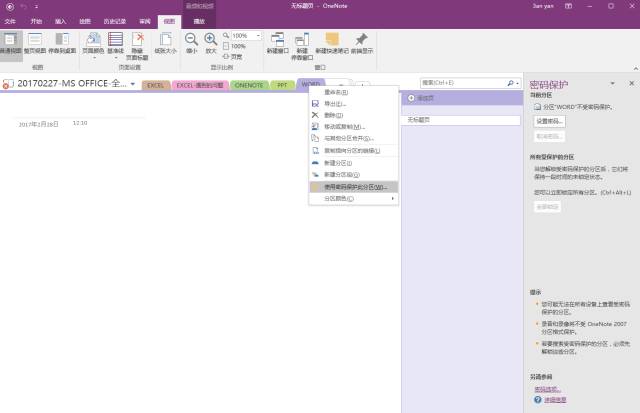
Task: Click the 页宽 (Page Width) button
Action: pyautogui.click(x=233, y=56)
